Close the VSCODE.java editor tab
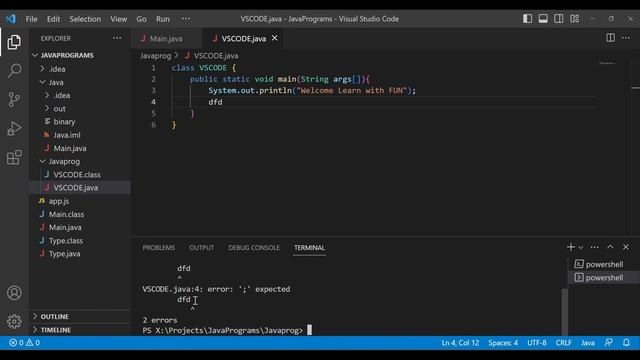The height and width of the screenshot is (360, 640). pos(275,38)
